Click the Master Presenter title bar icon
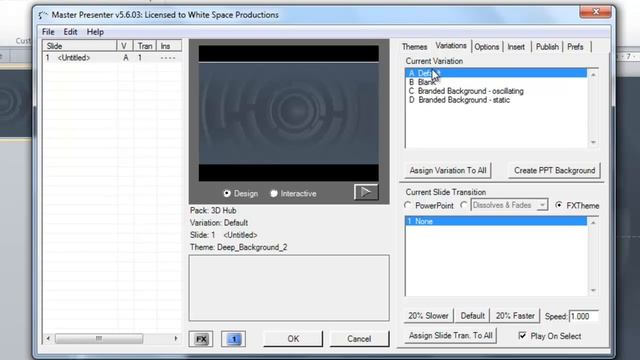 pos(43,15)
